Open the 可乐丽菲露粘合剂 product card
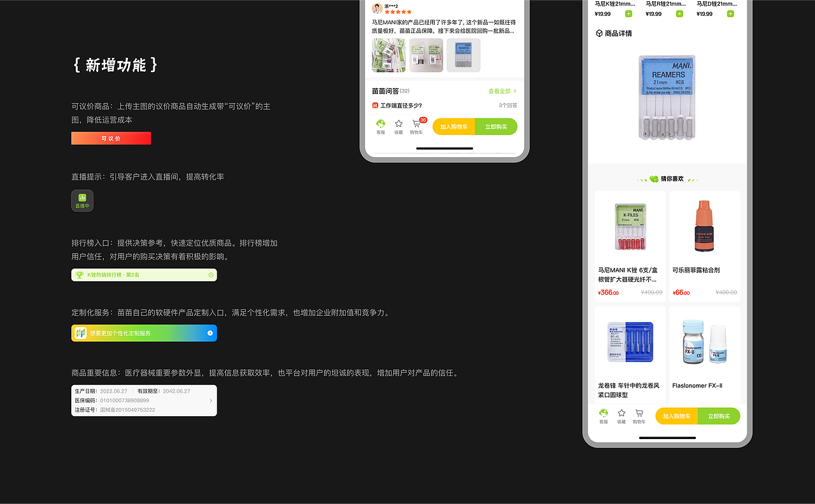 704,246
